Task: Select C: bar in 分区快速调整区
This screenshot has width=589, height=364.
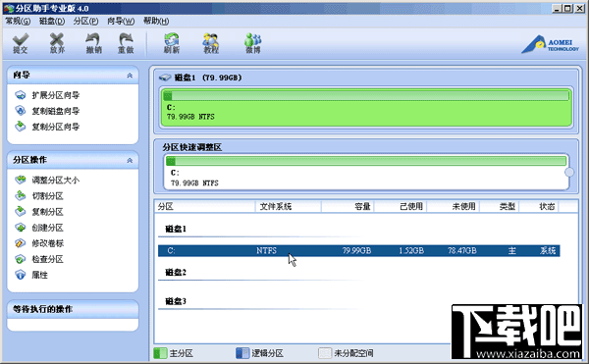Action: (366, 173)
